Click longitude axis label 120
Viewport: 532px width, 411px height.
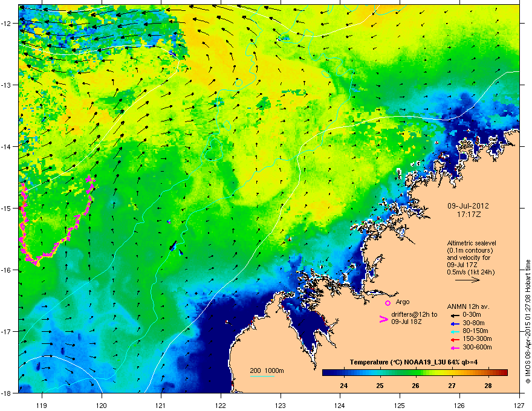pyautogui.click(x=102, y=405)
